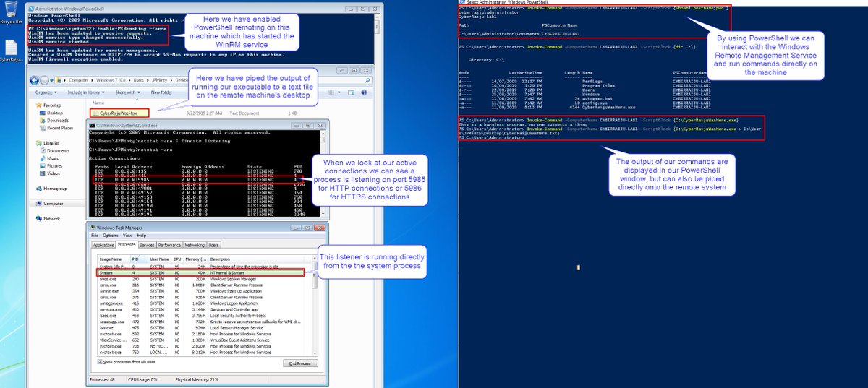The width and height of the screenshot is (868, 388).
Task: Open the Share with dropdown
Action: 129,92
